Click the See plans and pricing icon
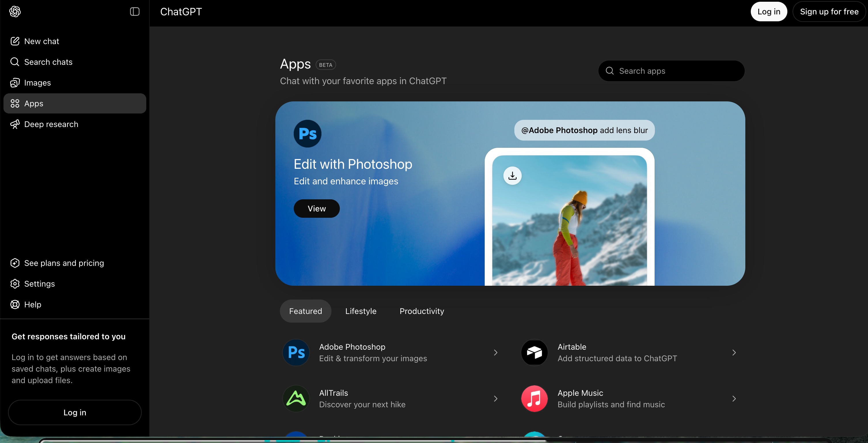 coord(15,263)
